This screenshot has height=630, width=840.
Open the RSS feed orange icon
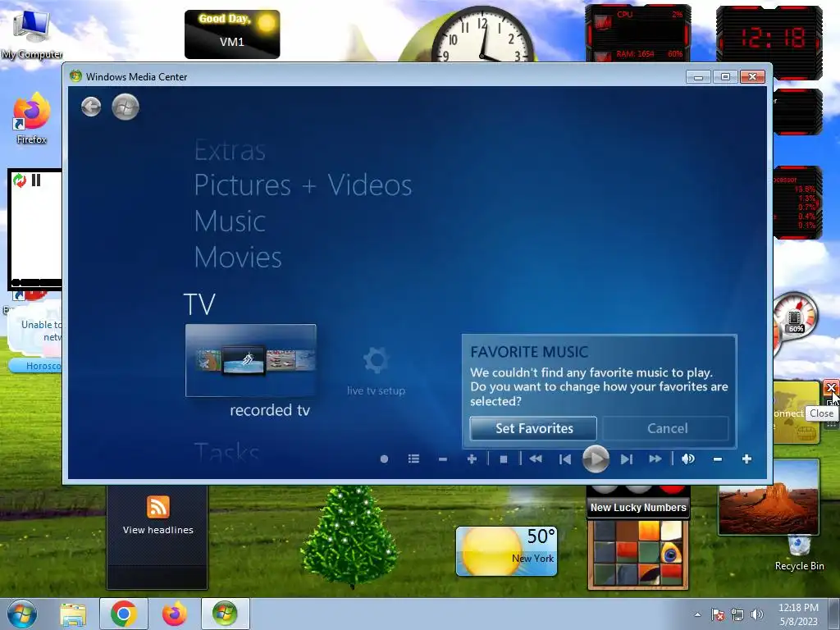[158, 507]
